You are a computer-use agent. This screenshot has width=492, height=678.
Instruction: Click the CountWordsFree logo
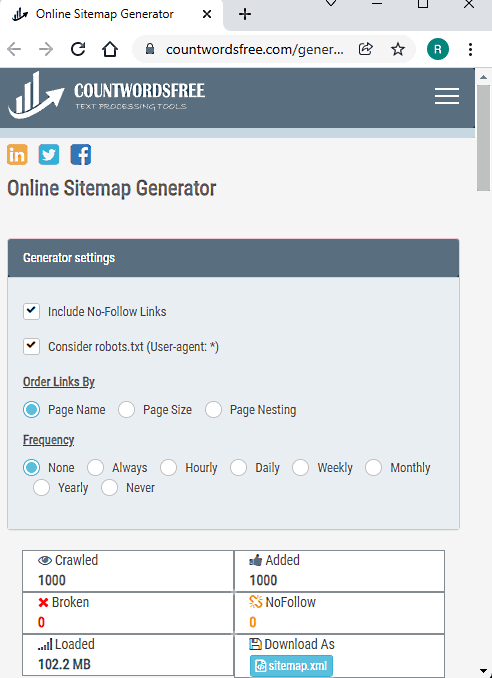coord(106,95)
